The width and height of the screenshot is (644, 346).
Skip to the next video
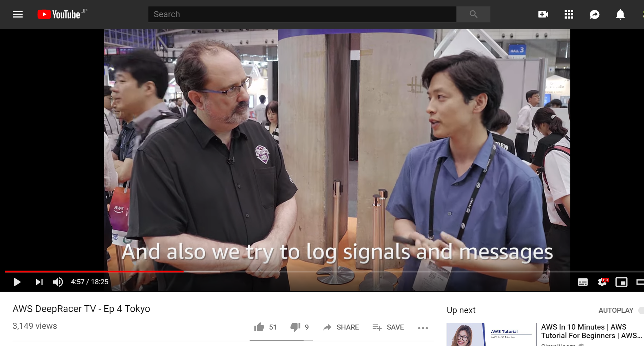pyautogui.click(x=39, y=282)
